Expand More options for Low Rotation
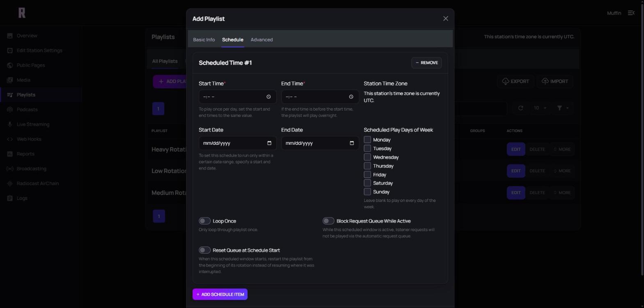 [x=561, y=171]
